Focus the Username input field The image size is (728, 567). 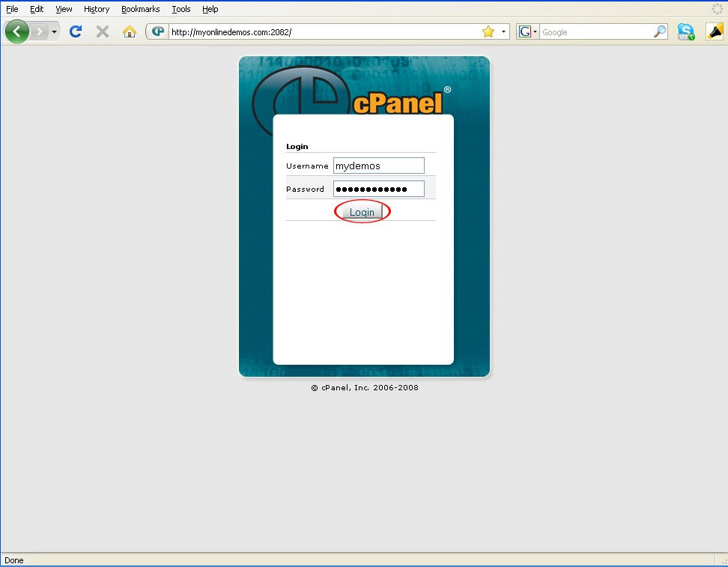click(379, 166)
